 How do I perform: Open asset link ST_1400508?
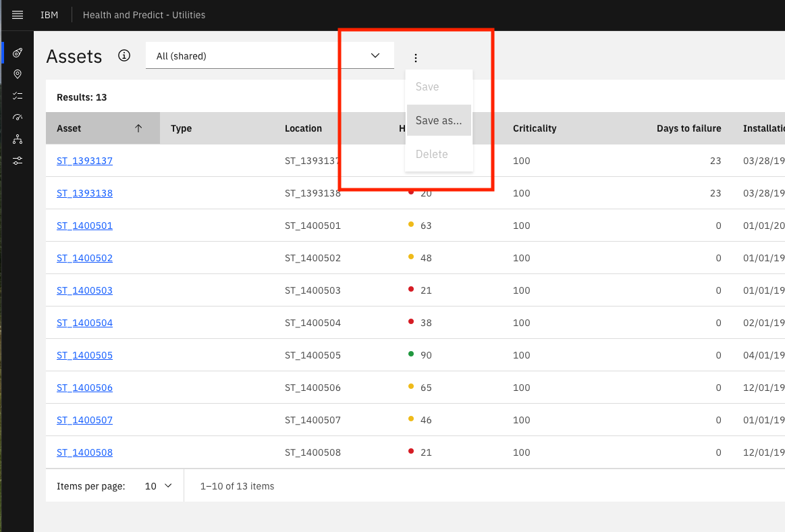pyautogui.click(x=84, y=452)
